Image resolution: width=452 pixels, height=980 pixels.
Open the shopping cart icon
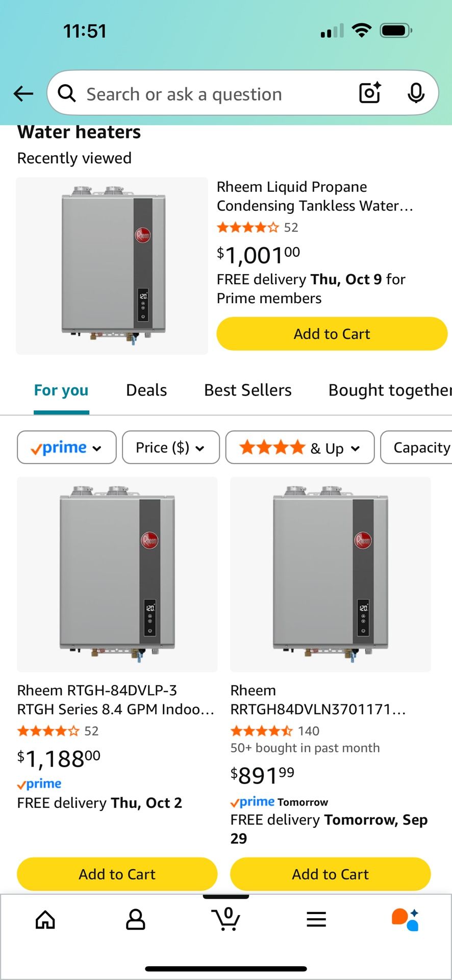(226, 919)
